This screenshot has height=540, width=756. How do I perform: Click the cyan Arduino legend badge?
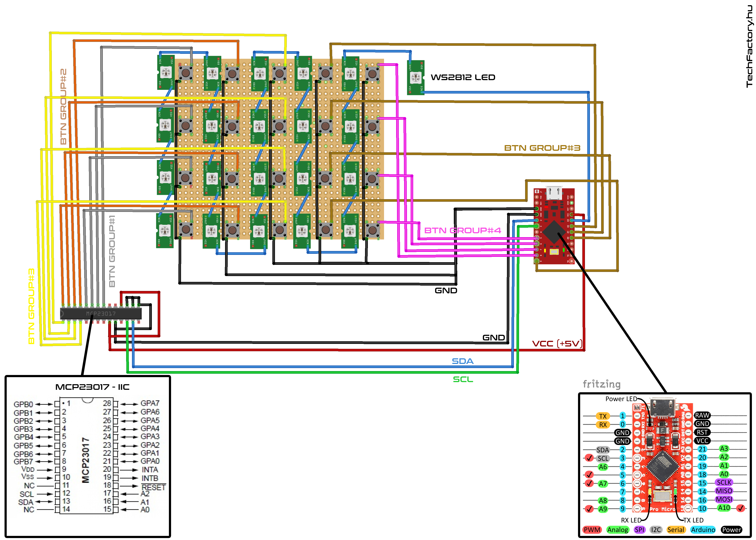703,530
